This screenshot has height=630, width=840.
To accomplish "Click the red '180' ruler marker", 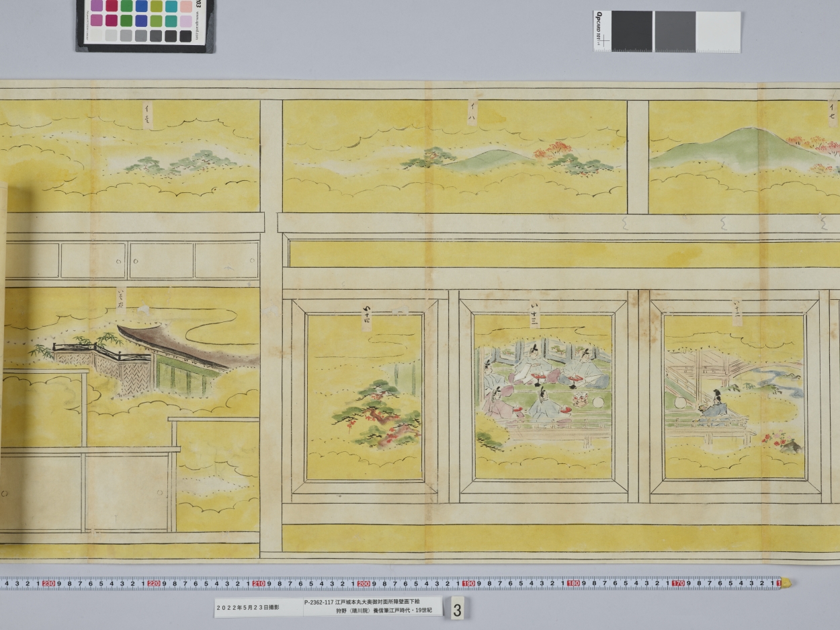I will pyautogui.click(x=573, y=584).
